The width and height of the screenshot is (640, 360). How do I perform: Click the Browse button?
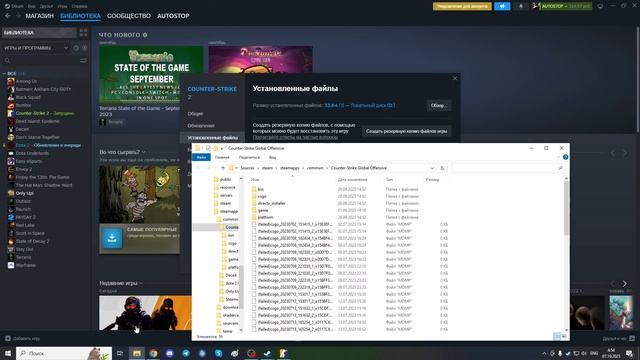tap(439, 105)
